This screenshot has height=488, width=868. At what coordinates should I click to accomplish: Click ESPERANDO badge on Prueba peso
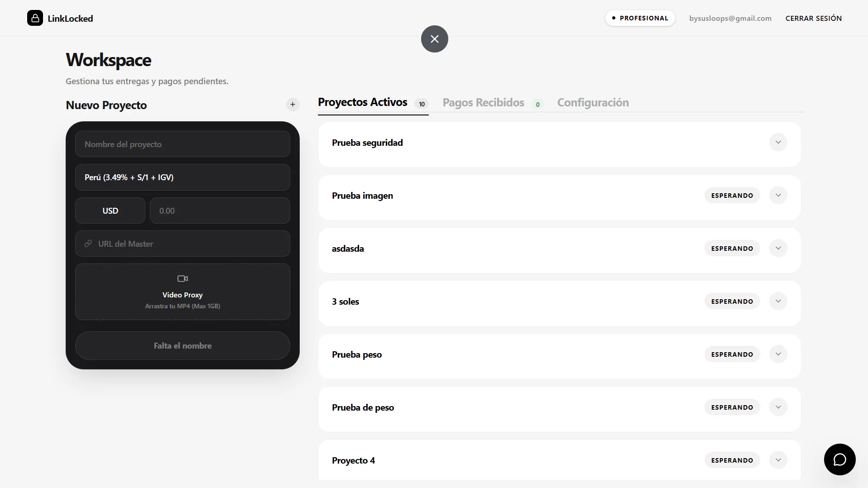tap(732, 354)
